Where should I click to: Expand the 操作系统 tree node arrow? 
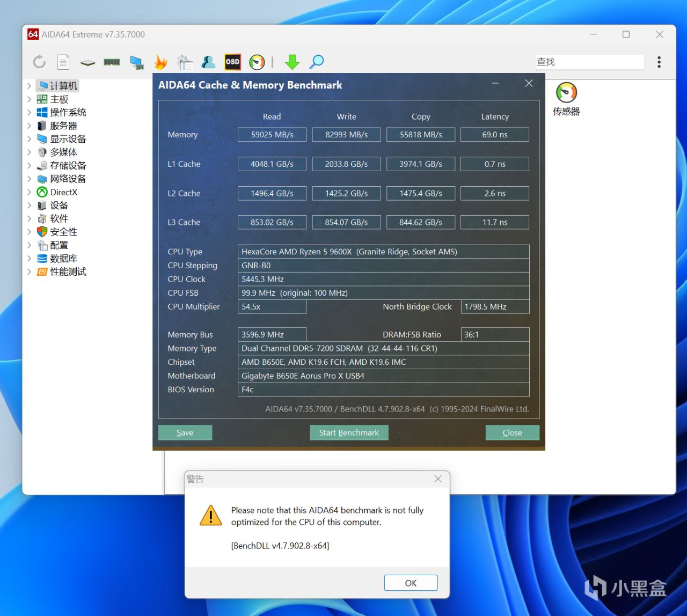click(30, 112)
